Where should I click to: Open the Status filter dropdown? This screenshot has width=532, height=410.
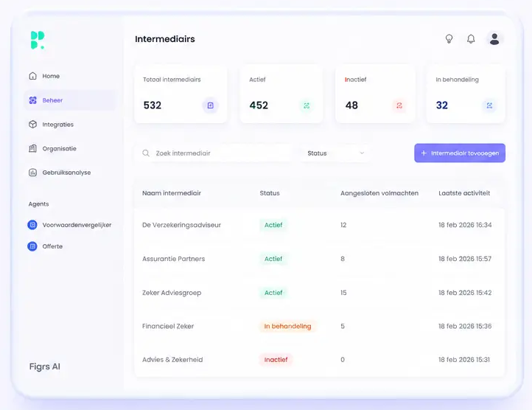(x=335, y=153)
